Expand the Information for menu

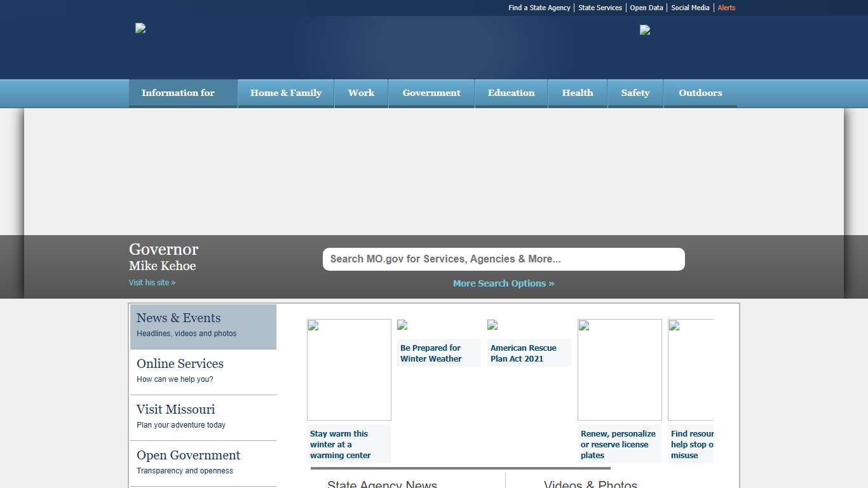(x=179, y=93)
